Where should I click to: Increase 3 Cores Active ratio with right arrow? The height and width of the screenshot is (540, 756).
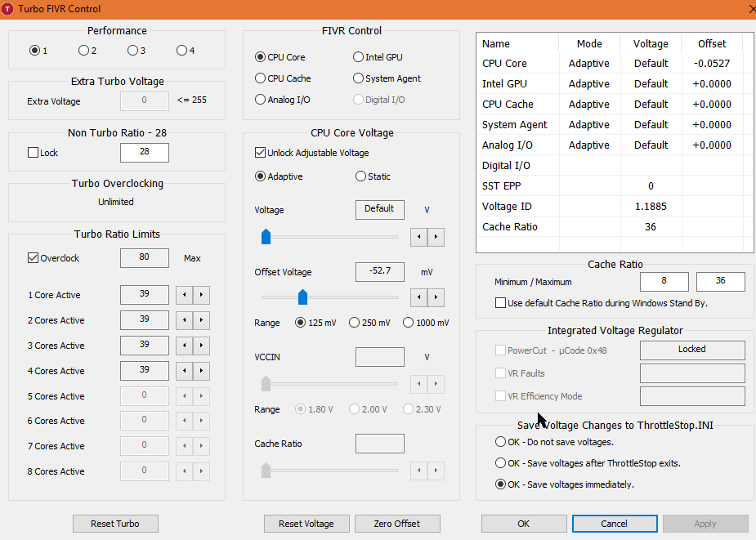(202, 346)
